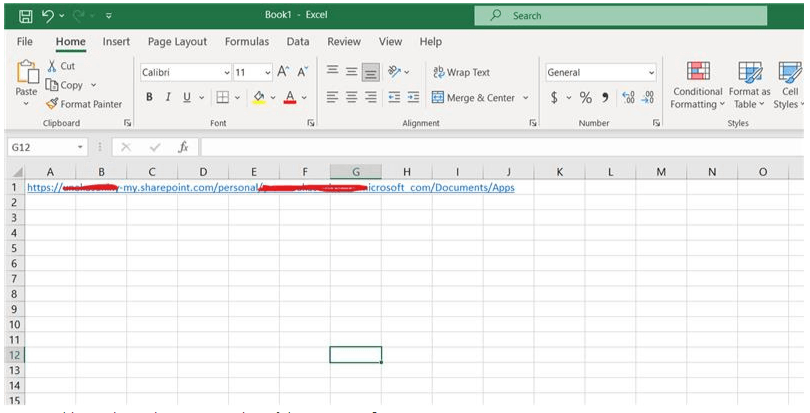The image size is (810, 413).
Task: Open the Copy options dropdown arrow
Action: click(x=94, y=85)
